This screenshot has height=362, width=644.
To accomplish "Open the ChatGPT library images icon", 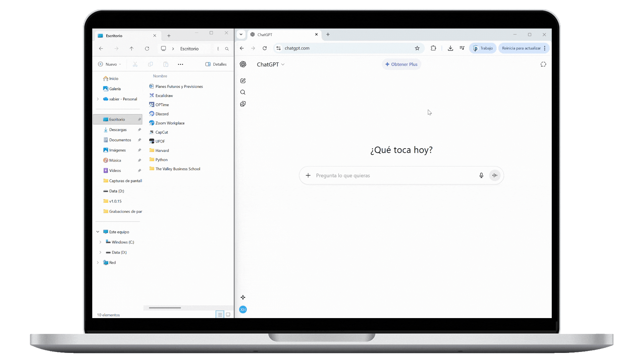I will tap(243, 104).
